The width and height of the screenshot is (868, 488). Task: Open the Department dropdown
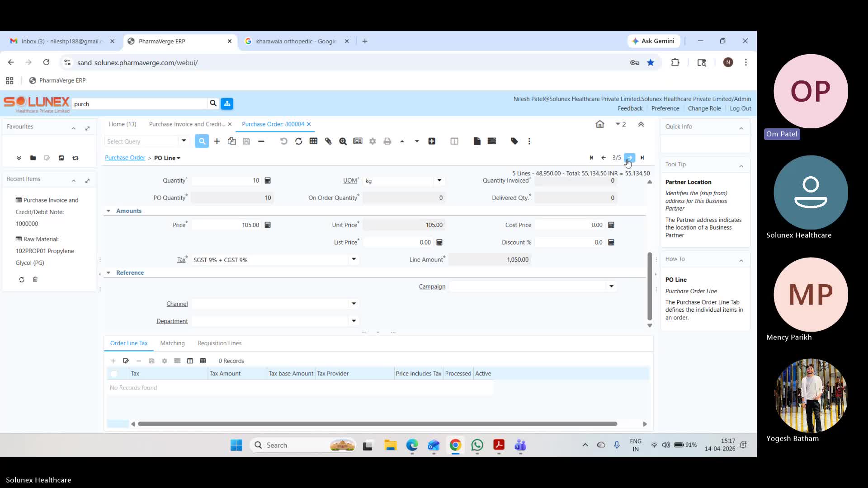point(354,321)
